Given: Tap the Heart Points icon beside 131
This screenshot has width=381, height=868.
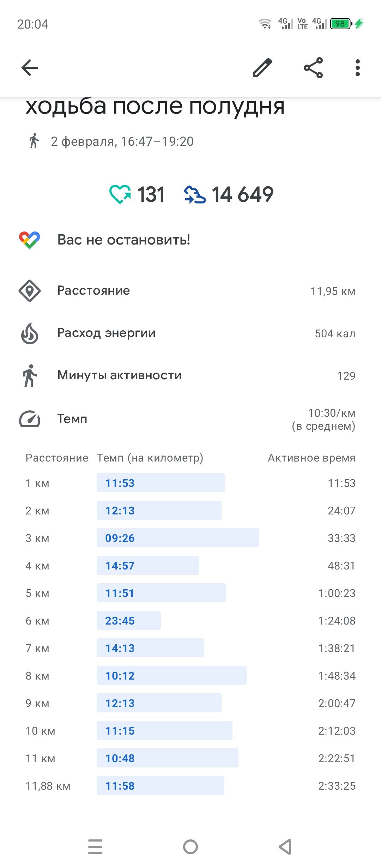Looking at the screenshot, I should [x=120, y=194].
